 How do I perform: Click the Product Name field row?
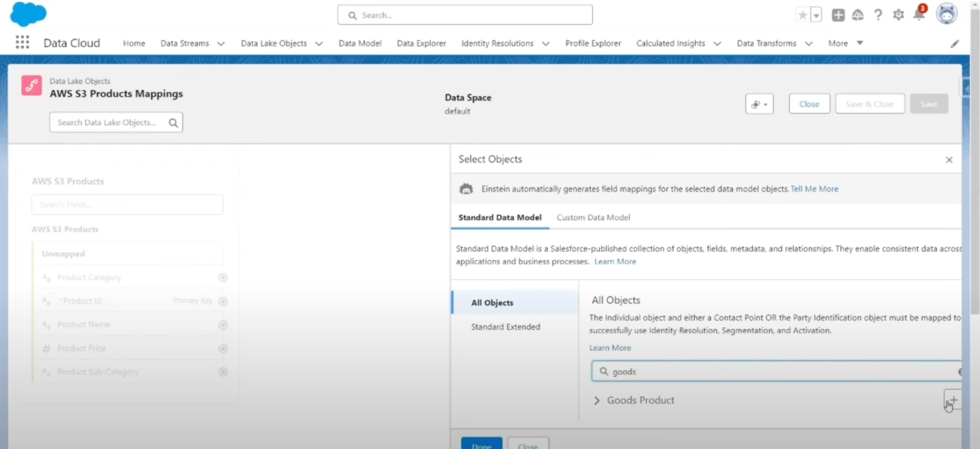point(129,325)
